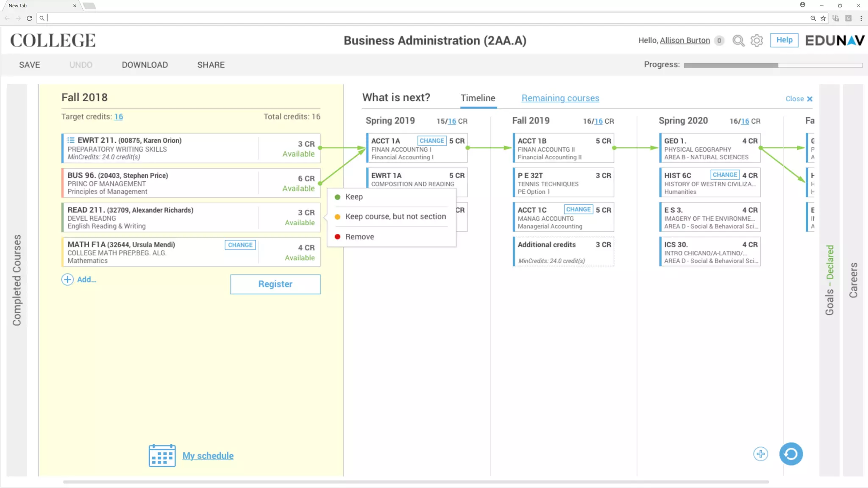The height and width of the screenshot is (488, 868).
Task: Select the Keep option
Action: [353, 197]
